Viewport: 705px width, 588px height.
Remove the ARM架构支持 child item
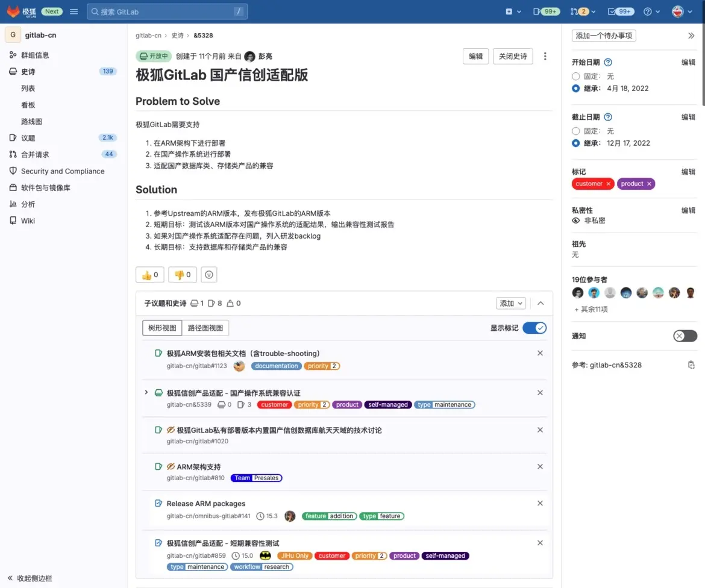click(x=540, y=467)
